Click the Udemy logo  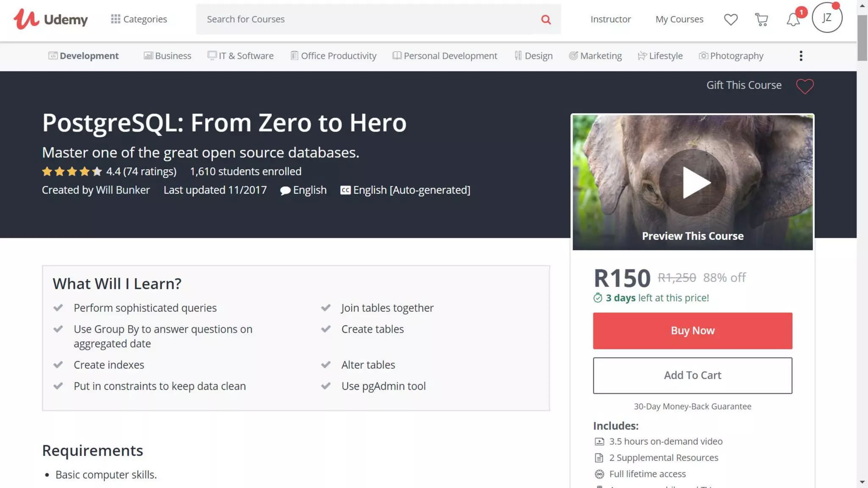(x=50, y=19)
